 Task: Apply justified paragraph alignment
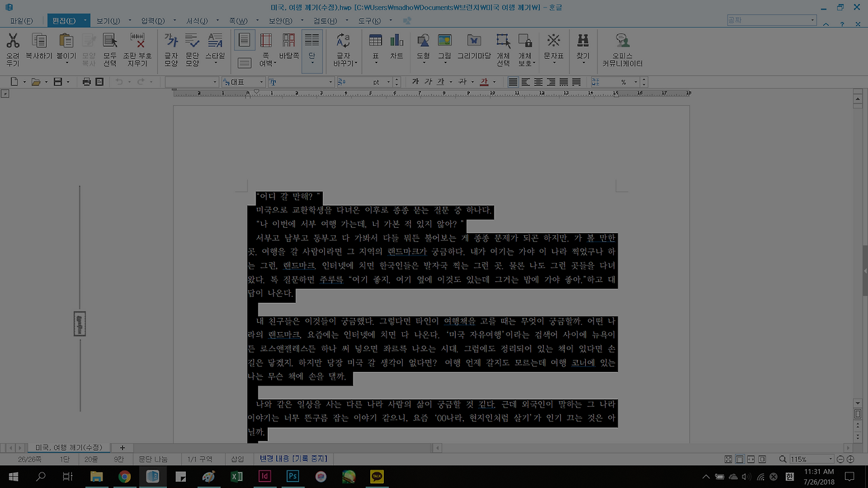(x=513, y=82)
